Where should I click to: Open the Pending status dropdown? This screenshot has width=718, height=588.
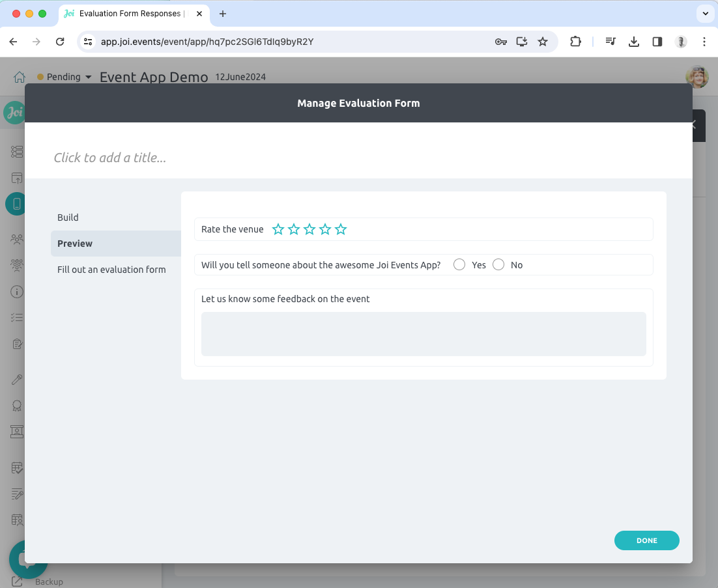[x=65, y=77]
